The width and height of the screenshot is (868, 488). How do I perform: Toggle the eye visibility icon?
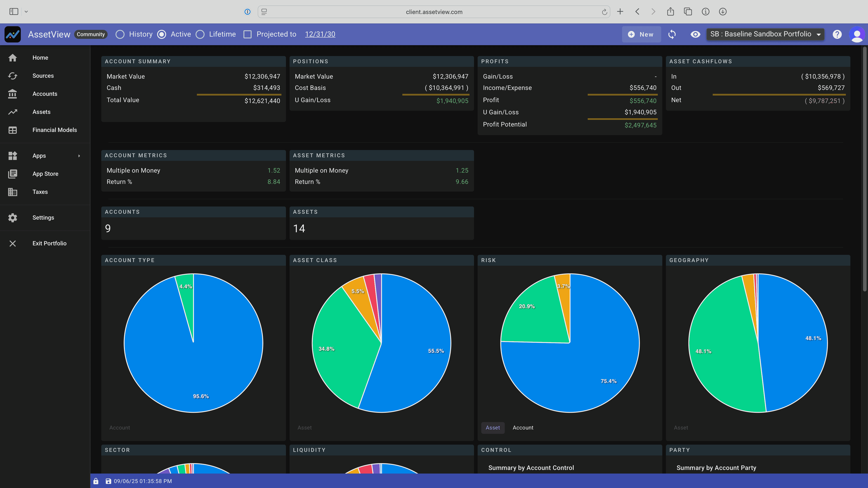[x=695, y=34]
